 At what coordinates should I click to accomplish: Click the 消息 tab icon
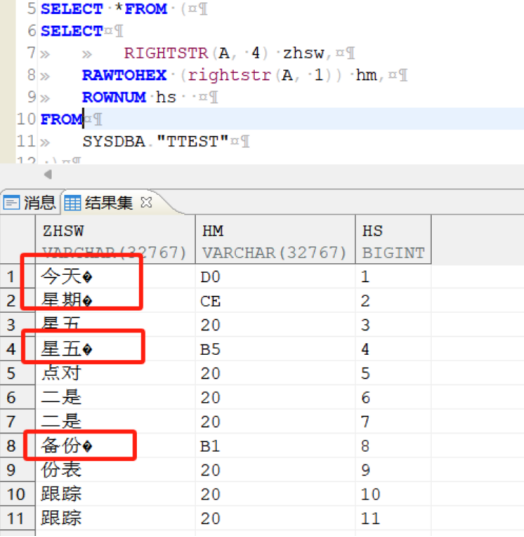pyautogui.click(x=11, y=203)
